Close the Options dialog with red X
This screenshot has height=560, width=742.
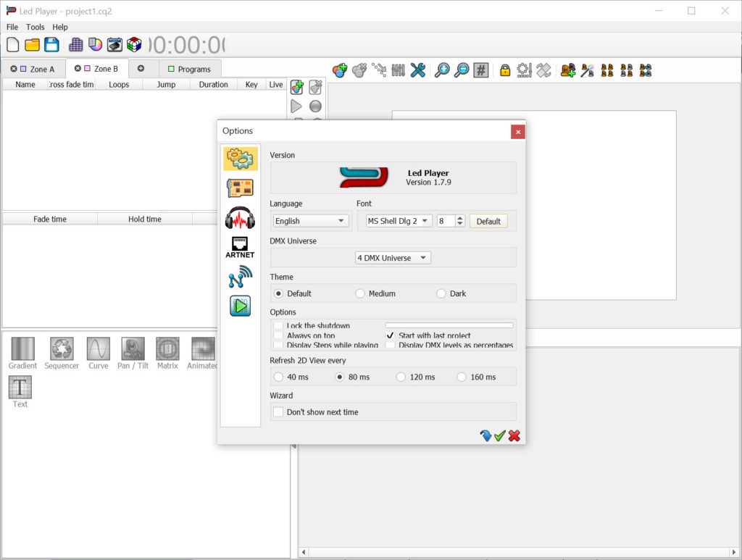coord(517,131)
